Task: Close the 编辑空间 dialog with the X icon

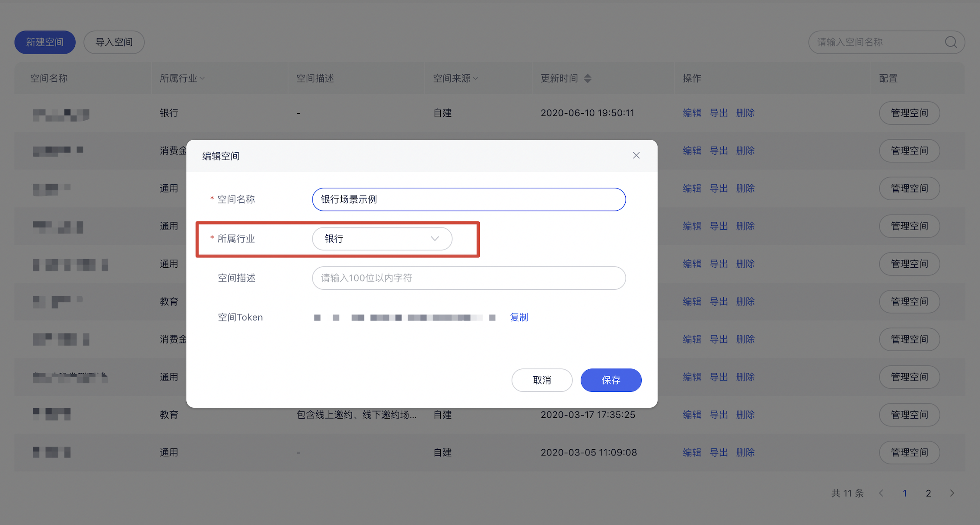Action: [x=636, y=155]
